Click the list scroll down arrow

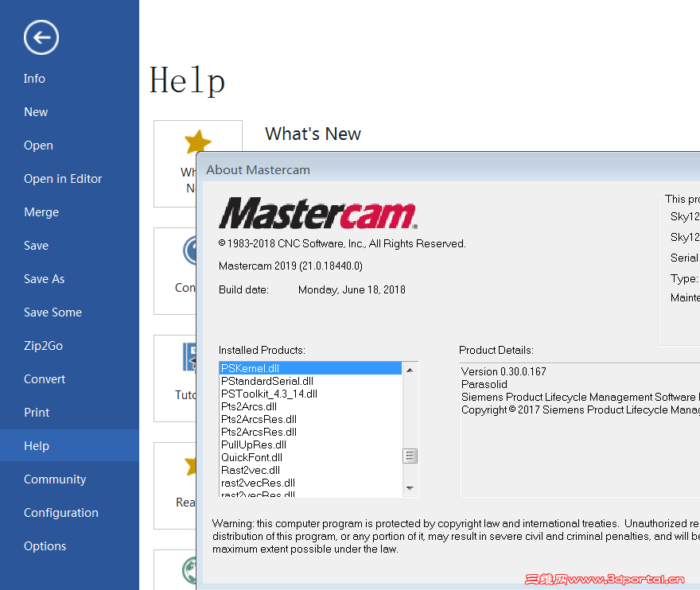point(410,488)
